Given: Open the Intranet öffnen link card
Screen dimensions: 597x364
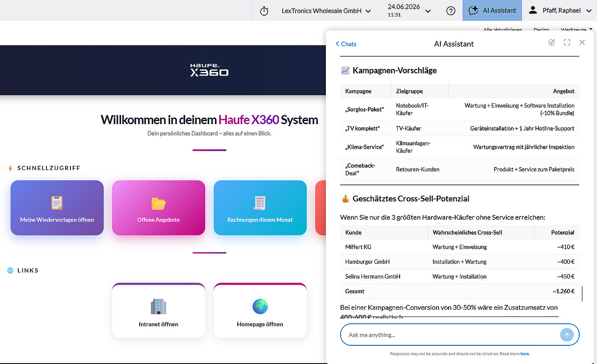Looking at the screenshot, I should pyautogui.click(x=158, y=310).
